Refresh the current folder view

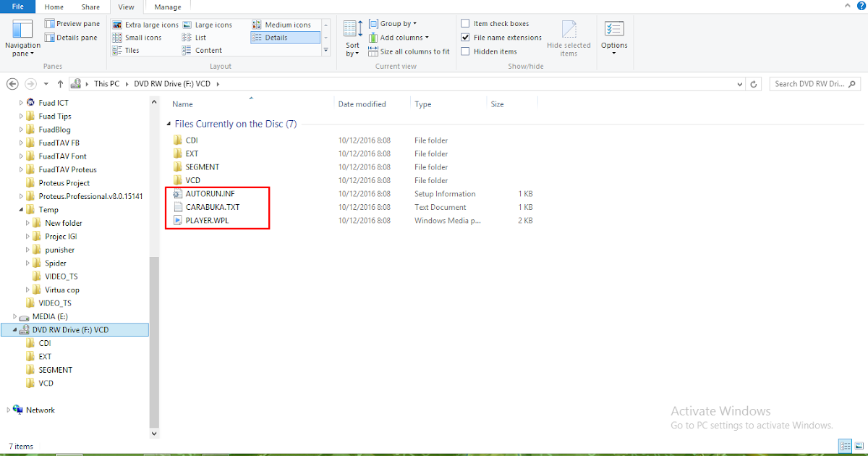[x=754, y=84]
